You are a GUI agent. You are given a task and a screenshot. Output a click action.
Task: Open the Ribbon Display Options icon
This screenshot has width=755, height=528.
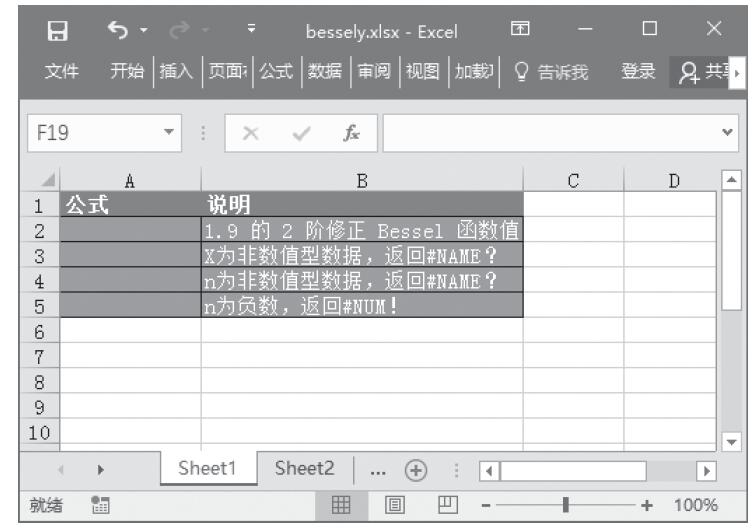[519, 31]
